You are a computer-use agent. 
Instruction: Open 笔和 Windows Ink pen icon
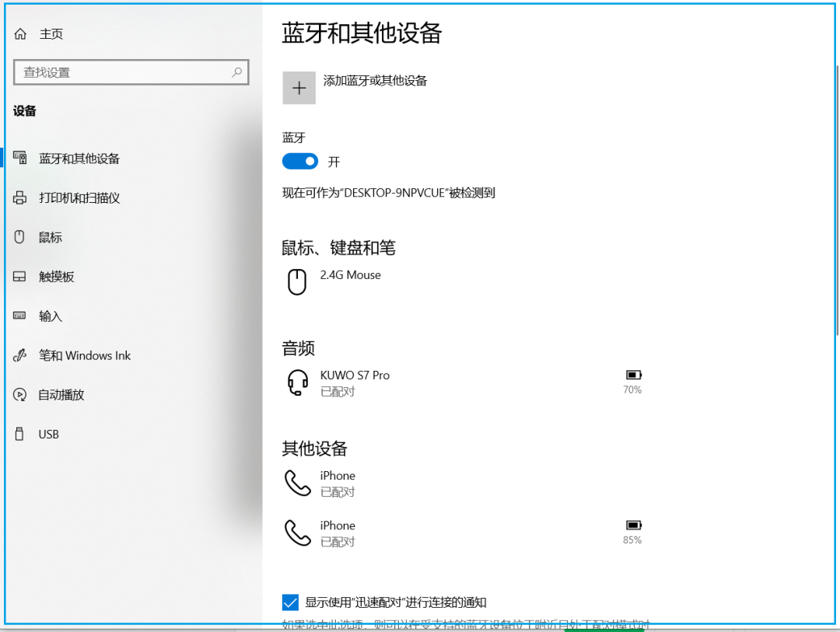tap(19, 355)
